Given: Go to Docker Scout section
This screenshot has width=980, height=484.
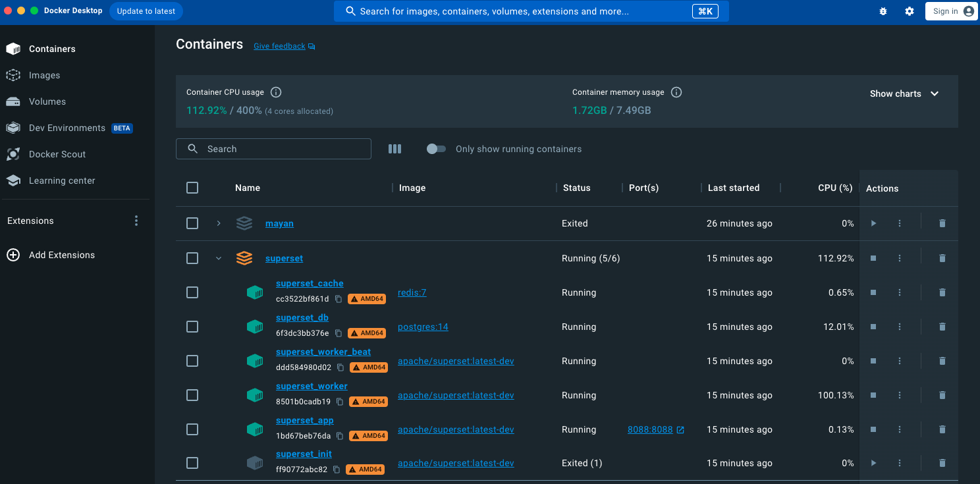Looking at the screenshot, I should pos(57,154).
